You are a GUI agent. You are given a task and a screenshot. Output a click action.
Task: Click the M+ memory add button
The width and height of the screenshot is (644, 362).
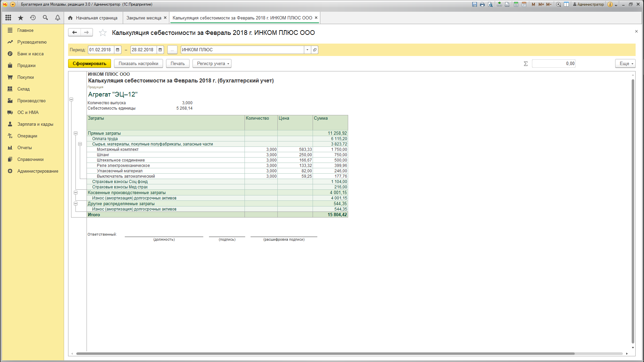541,4
